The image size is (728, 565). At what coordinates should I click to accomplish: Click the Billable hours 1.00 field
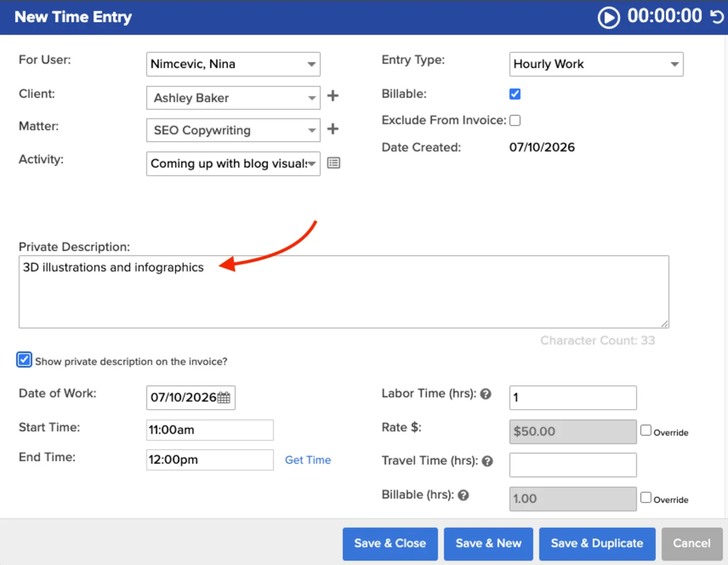pyautogui.click(x=573, y=499)
